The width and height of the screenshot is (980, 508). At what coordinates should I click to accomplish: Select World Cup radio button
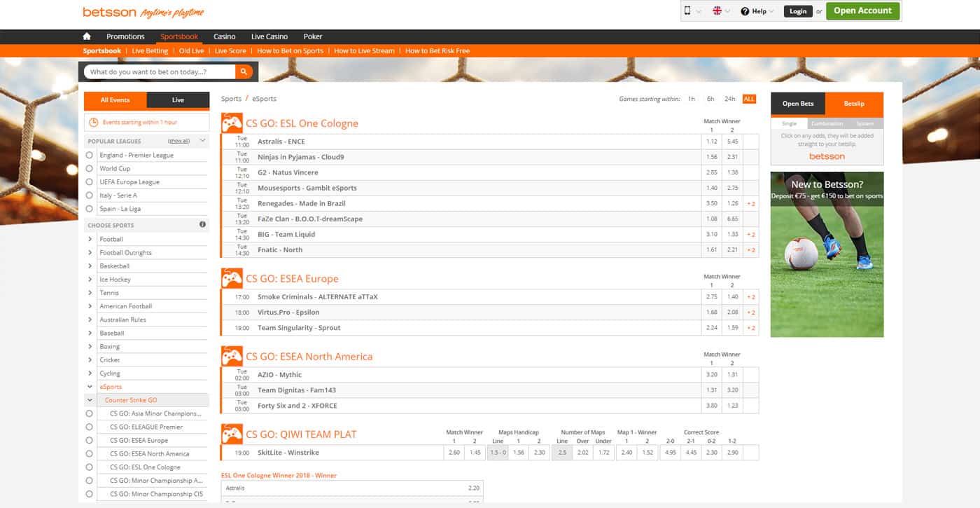tap(89, 169)
